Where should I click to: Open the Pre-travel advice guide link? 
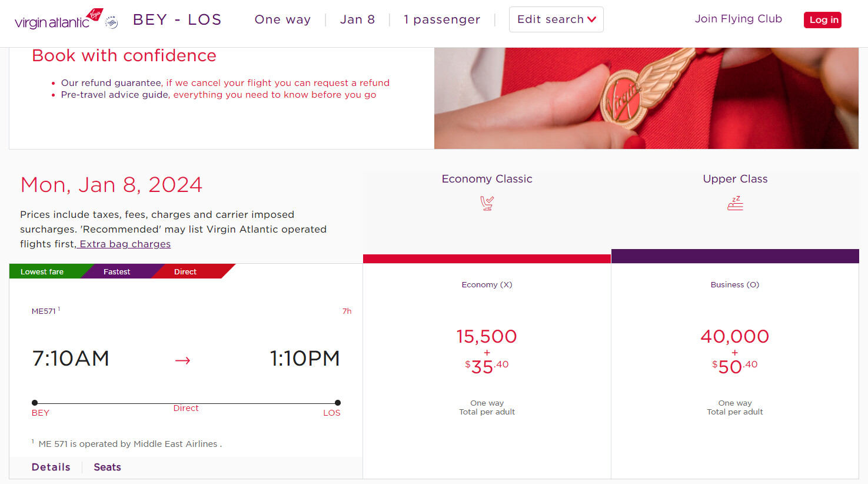(115, 95)
